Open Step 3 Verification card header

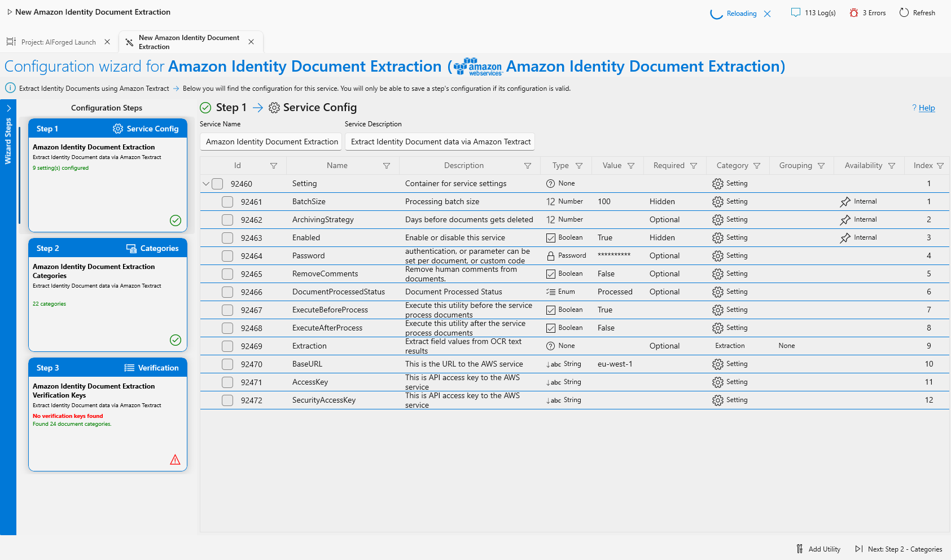click(108, 368)
